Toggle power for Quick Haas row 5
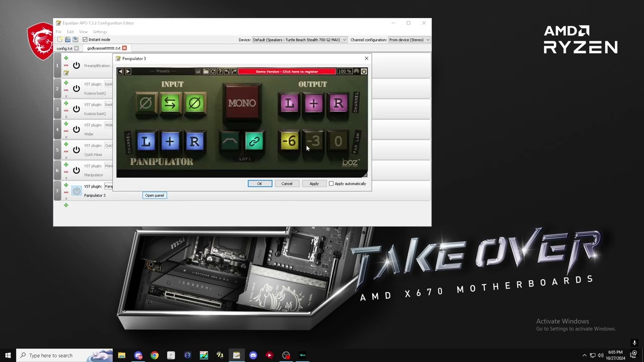The height and width of the screenshot is (362, 644). pos(76,150)
